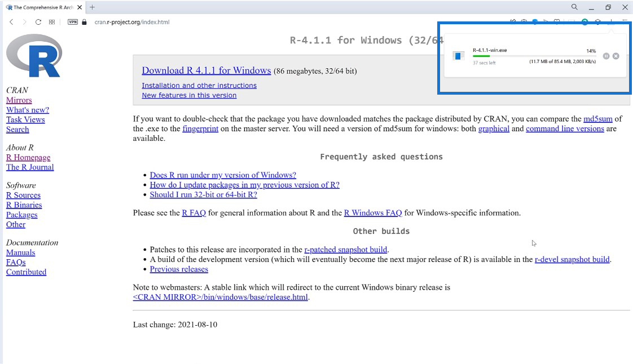Click the Other builds heading

tap(381, 231)
